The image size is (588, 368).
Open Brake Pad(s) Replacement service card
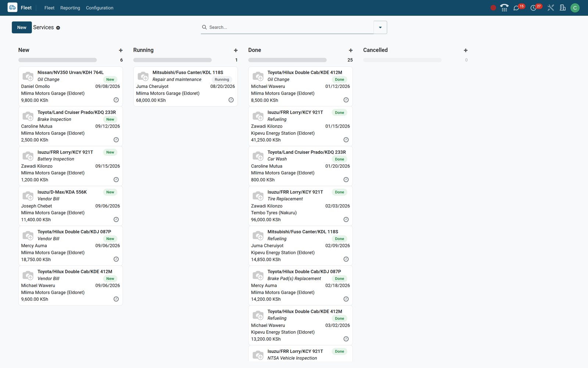(x=300, y=286)
